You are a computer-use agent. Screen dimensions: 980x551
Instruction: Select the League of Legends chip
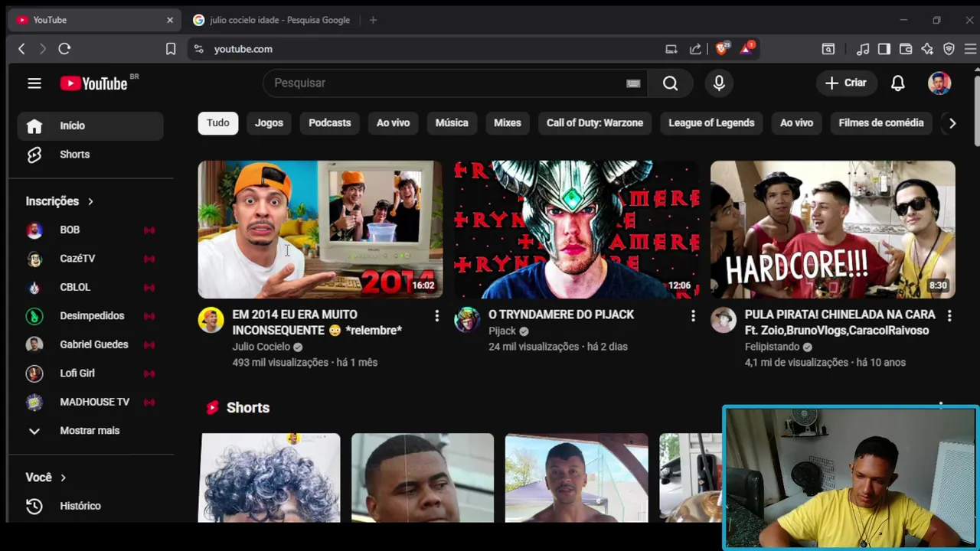tap(711, 123)
